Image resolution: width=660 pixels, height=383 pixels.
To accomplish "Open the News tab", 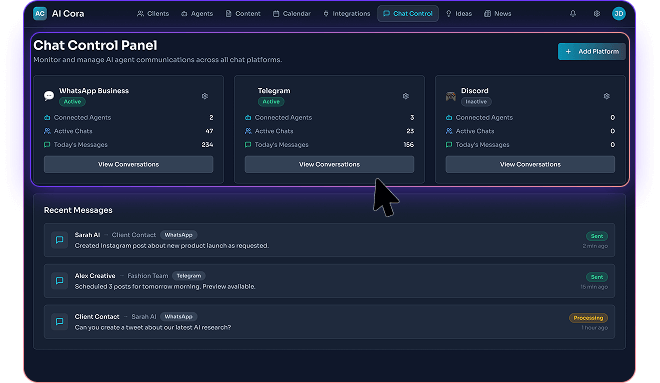I will [x=498, y=13].
